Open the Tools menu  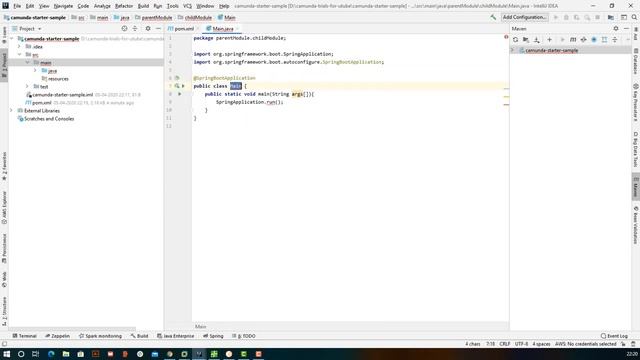coord(173,6)
